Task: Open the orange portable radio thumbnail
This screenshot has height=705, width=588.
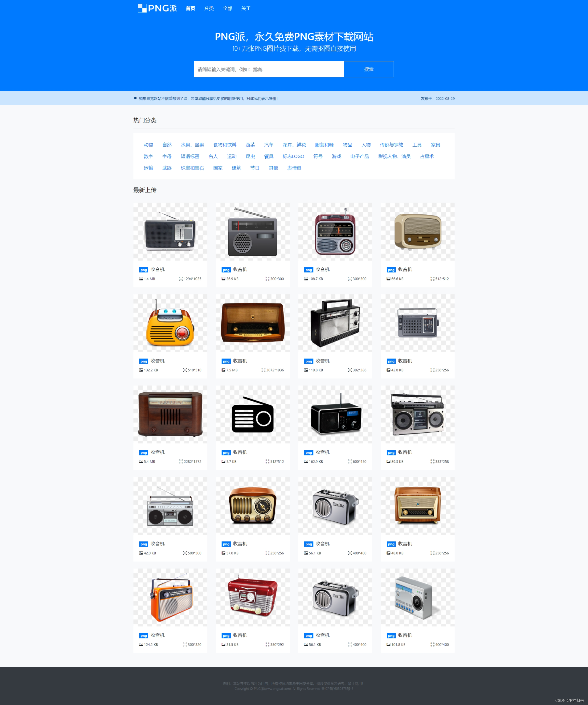Action: [x=170, y=598]
